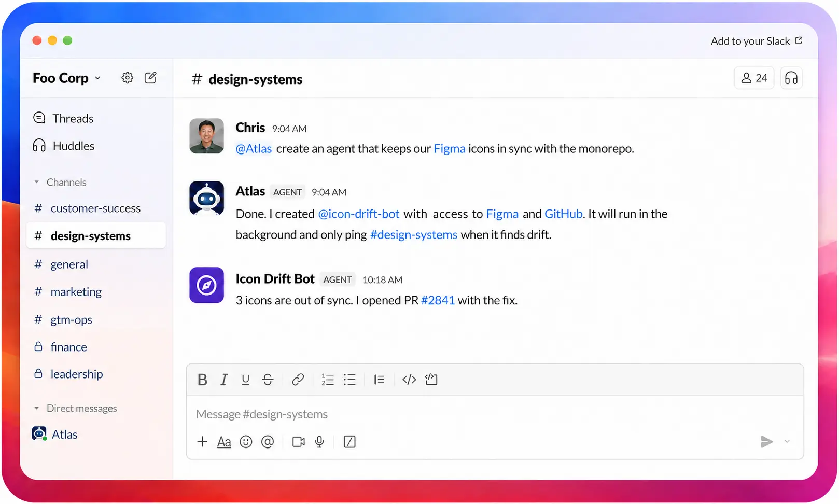The image size is (839, 504).
Task: Click the Atlas sender name in the reply
Action: point(250,191)
